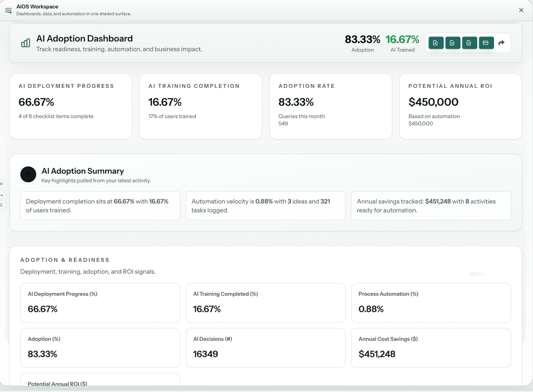Click the "Deployment, training, adoption, and ROI signals" text
This screenshot has height=392, width=533.
coord(88,272)
